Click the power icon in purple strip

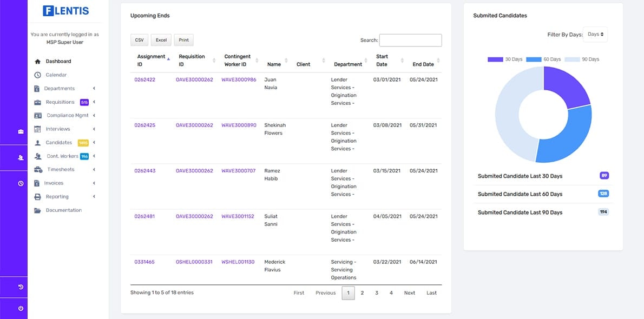[x=21, y=308]
